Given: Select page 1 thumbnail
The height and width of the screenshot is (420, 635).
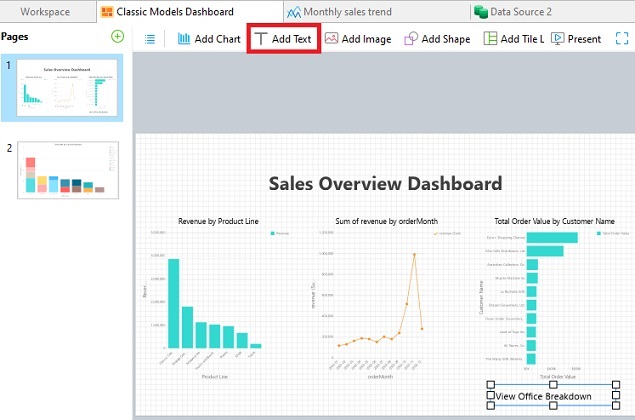Looking at the screenshot, I should coord(67,88).
